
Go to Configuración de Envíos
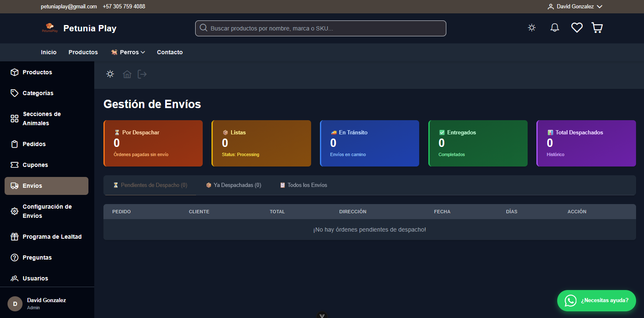click(x=47, y=211)
